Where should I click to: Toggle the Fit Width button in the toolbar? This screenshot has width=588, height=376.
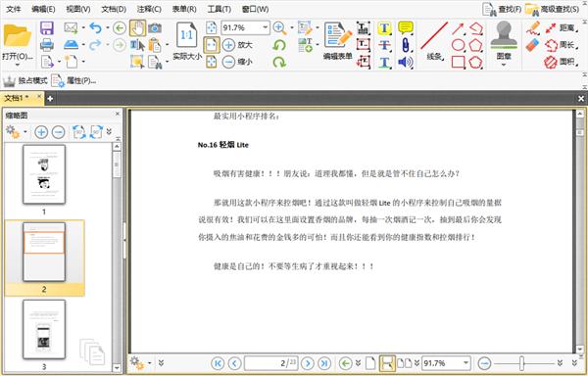click(x=212, y=45)
